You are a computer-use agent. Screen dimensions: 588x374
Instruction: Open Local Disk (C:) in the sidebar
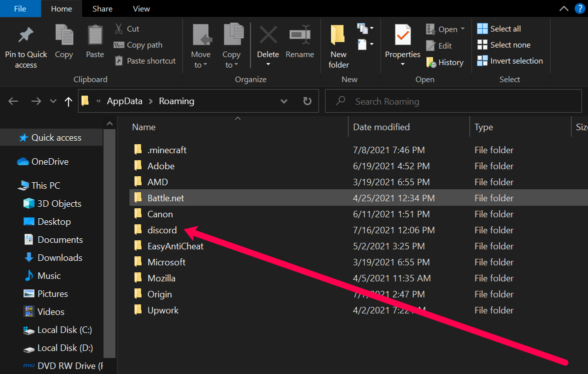(x=58, y=329)
